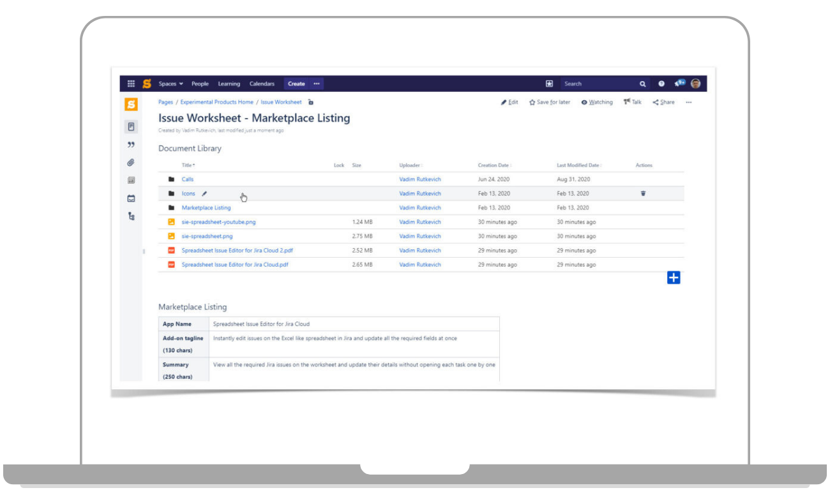
Task: Open the Atlassian app switcher grid icon
Action: 132,83
